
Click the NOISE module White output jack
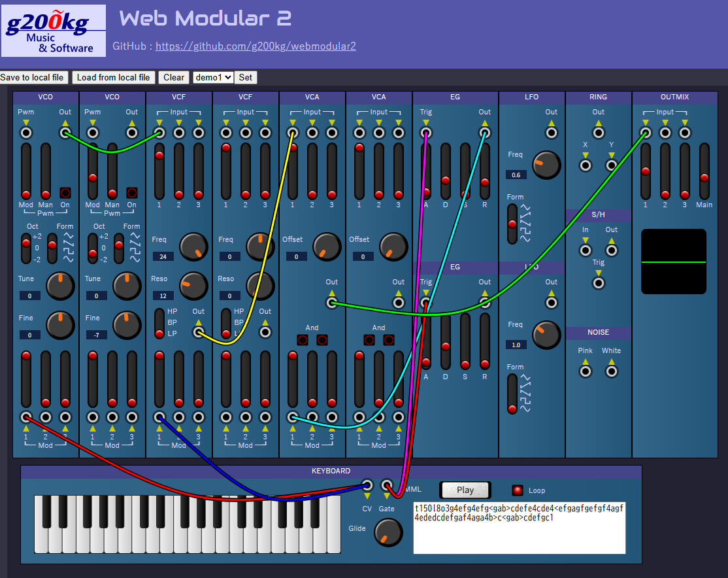point(612,371)
